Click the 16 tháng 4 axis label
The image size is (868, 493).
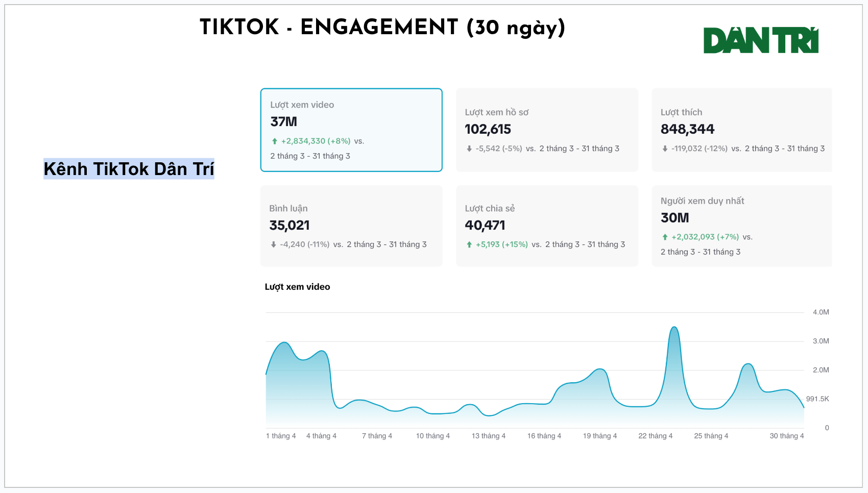coord(544,436)
